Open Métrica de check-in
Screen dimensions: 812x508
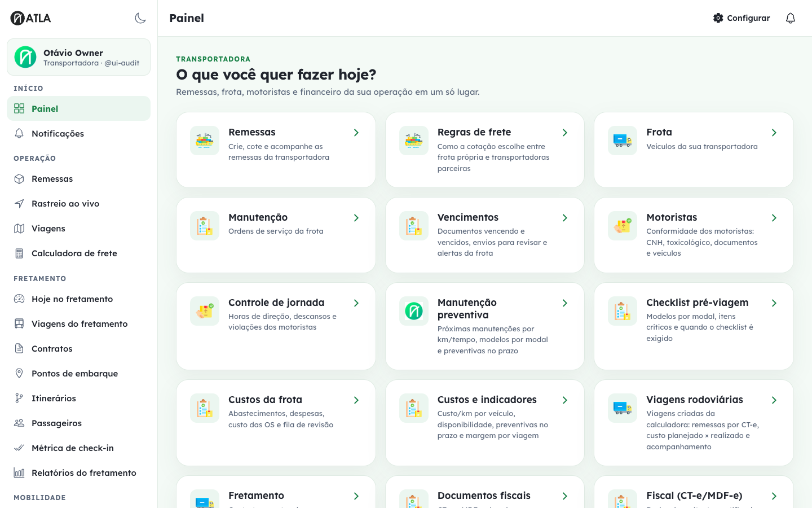(x=78, y=448)
